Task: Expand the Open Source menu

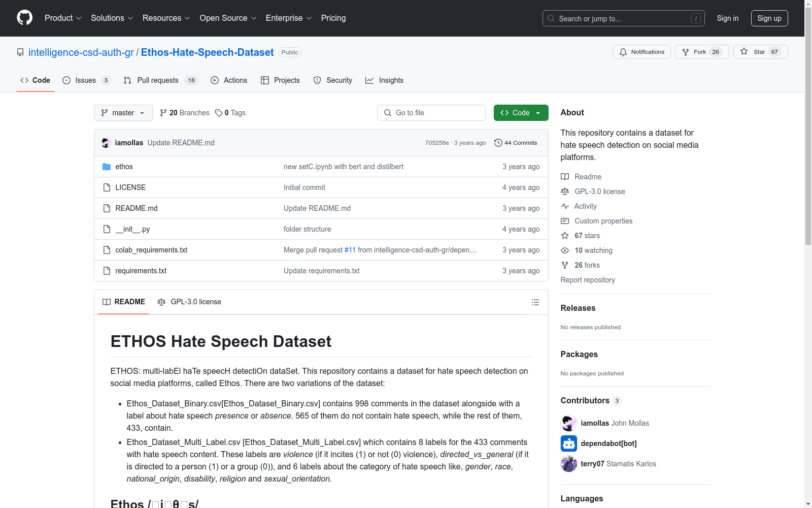Action: click(x=228, y=18)
